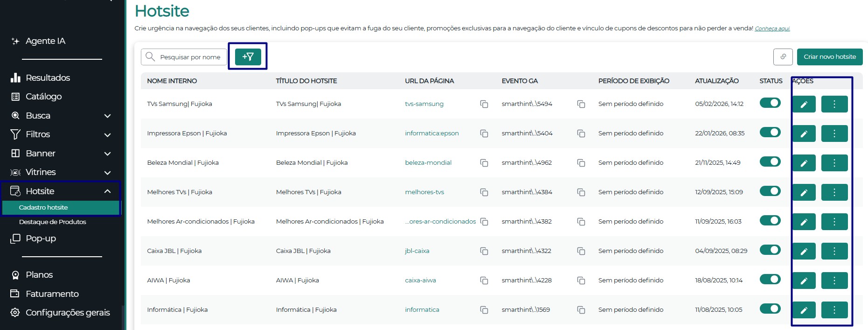This screenshot has width=868, height=330.
Task: Toggle status of Melhores Ar-condicionados hotsite
Action: (x=770, y=220)
